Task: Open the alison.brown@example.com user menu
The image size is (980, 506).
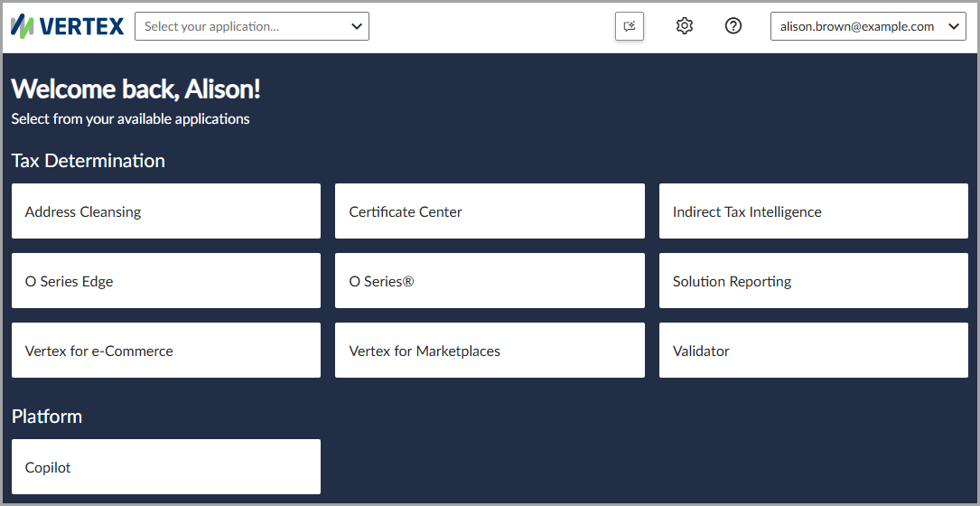Action: [x=868, y=26]
